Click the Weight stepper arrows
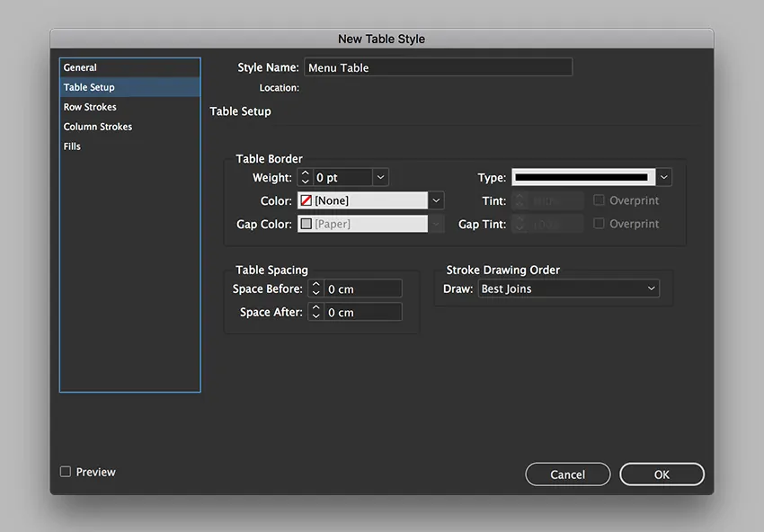 point(305,178)
